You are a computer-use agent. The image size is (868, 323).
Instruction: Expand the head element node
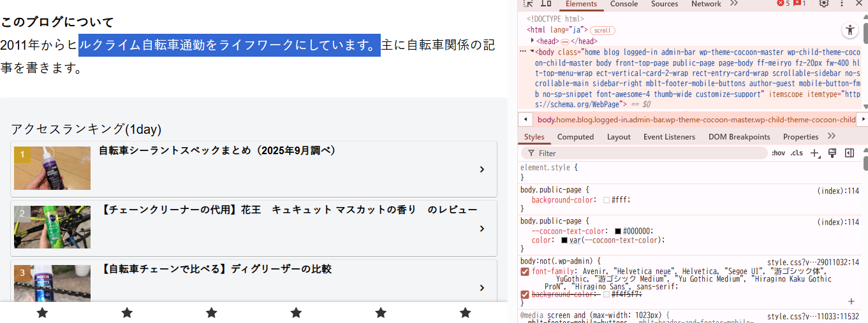533,41
